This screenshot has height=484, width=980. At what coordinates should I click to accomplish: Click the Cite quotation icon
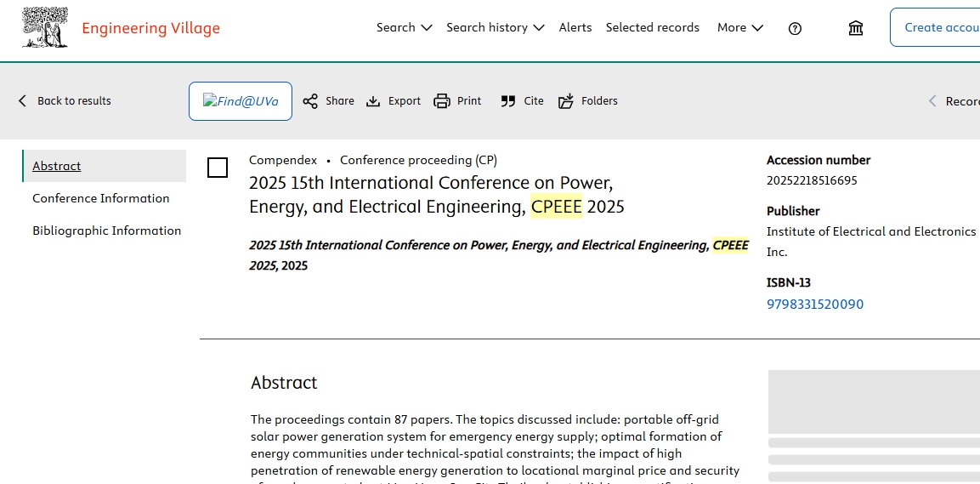[x=508, y=101]
